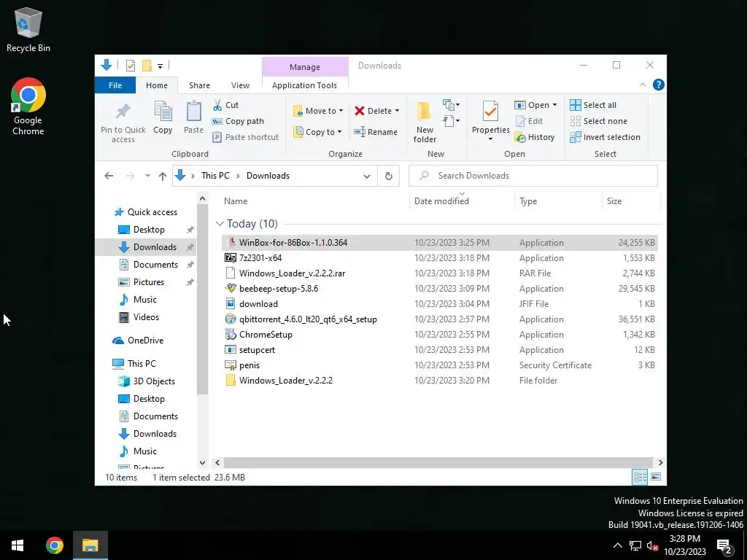Open file History from the ribbon
Viewport: 747px width, 560px height.
tap(535, 137)
